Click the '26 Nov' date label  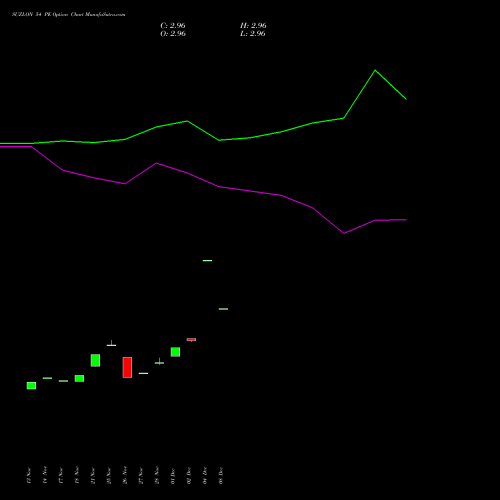[x=125, y=475]
